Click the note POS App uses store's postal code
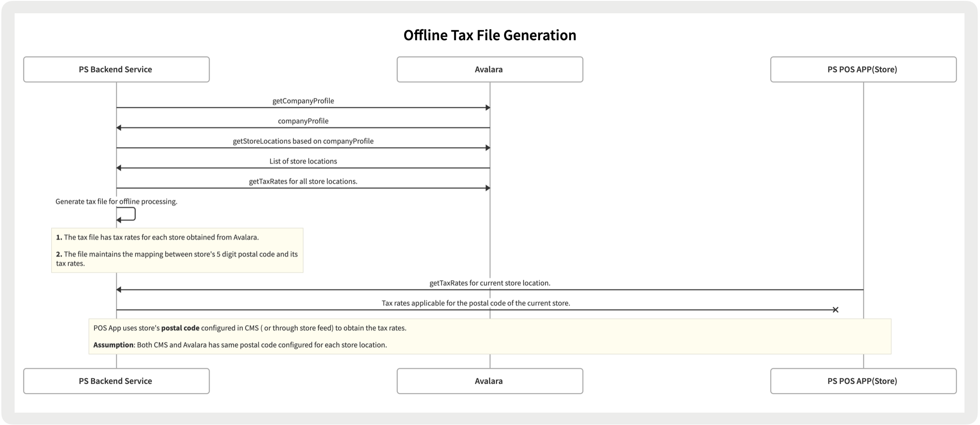980x425 pixels. pyautogui.click(x=250, y=328)
